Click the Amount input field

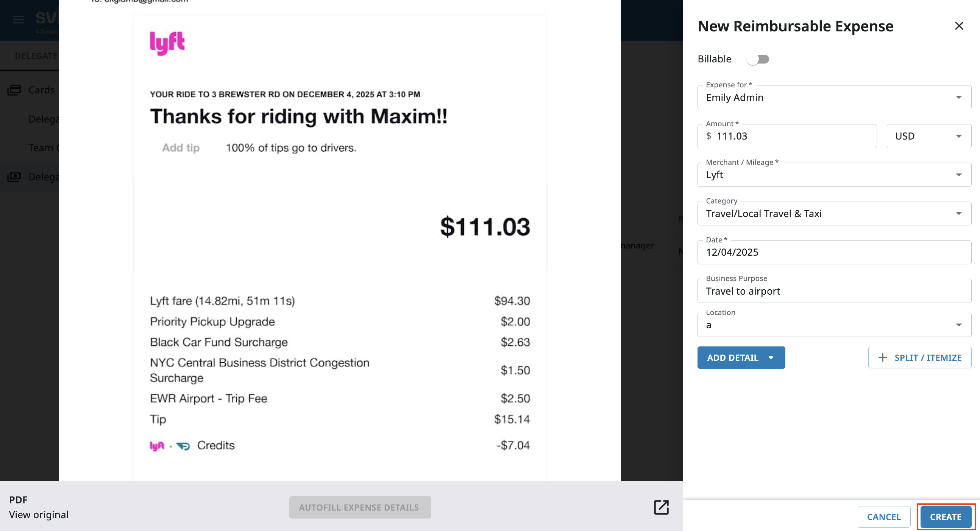(x=791, y=136)
